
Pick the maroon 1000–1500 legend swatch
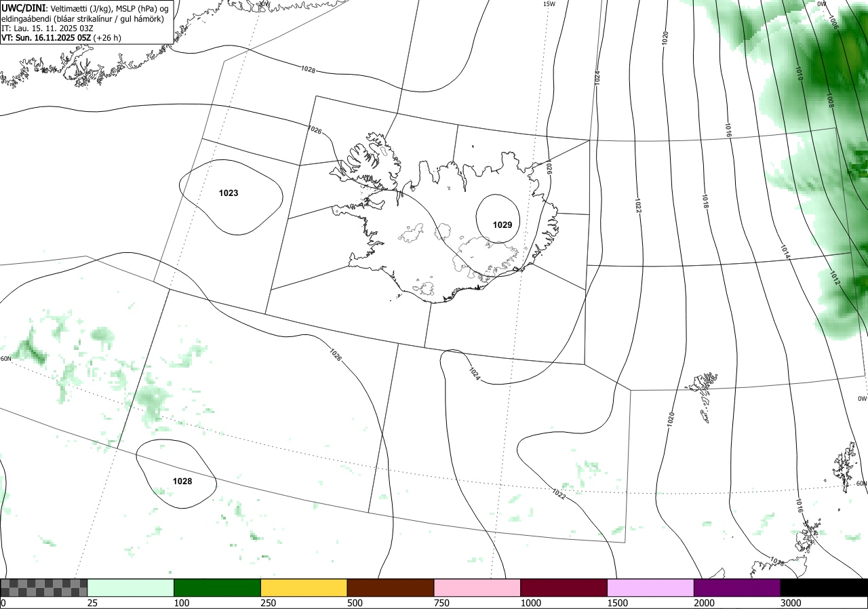[x=564, y=587]
